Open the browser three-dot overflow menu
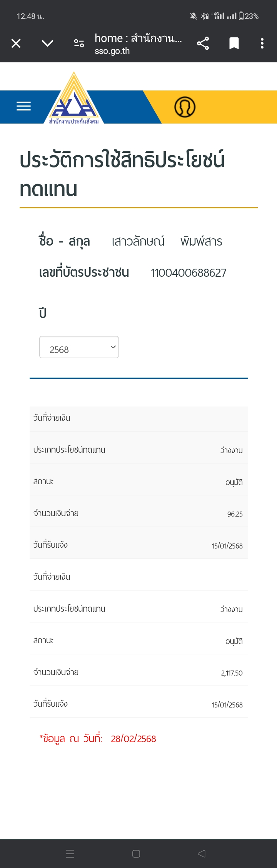The image size is (277, 868). click(x=262, y=43)
